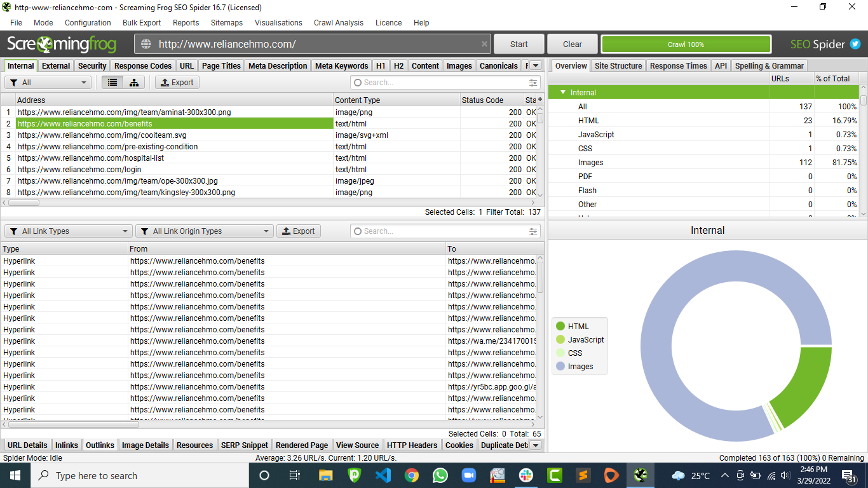Image resolution: width=868 pixels, height=488 pixels.
Task: Open the All Link Origin Types dropdown
Action: click(x=205, y=231)
